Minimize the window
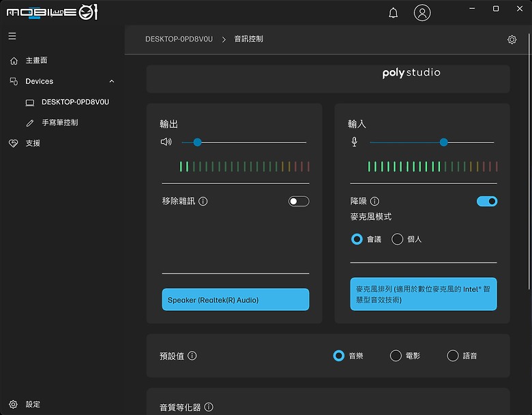The image size is (532, 415). pyautogui.click(x=472, y=8)
